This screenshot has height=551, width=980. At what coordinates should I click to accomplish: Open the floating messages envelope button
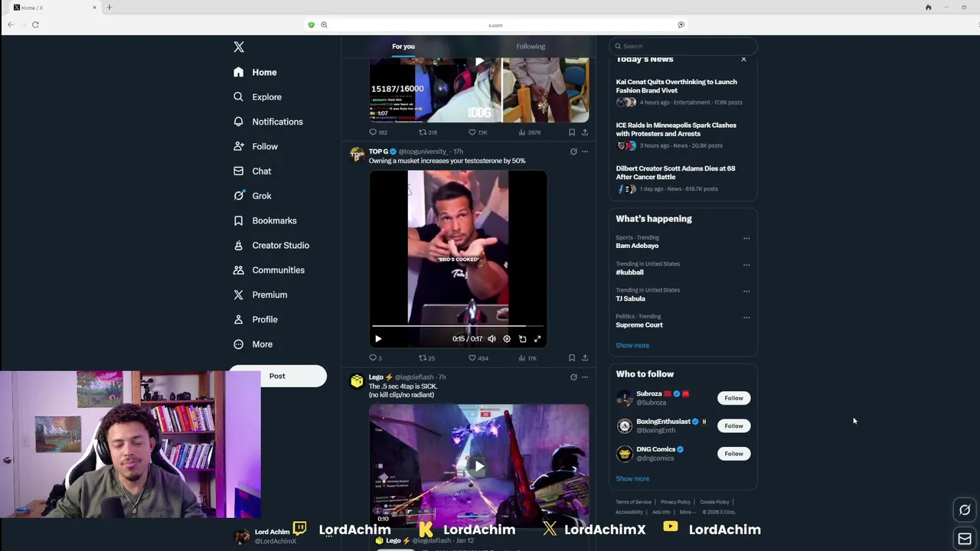(x=965, y=539)
